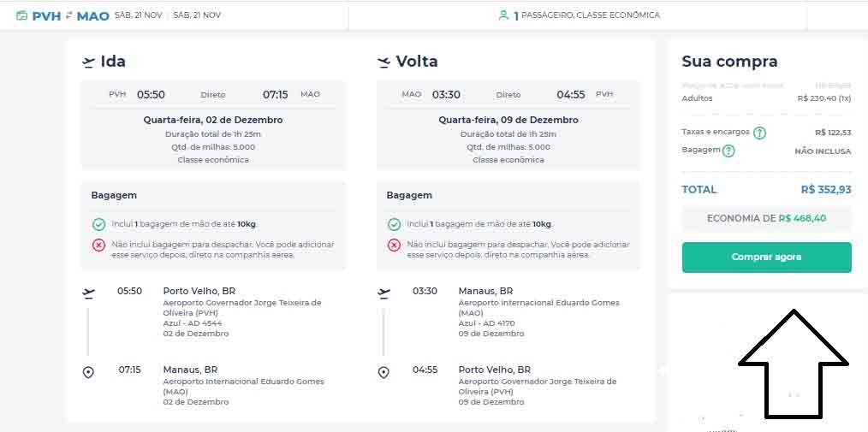Click the passenger icon in top bar

coord(503,15)
